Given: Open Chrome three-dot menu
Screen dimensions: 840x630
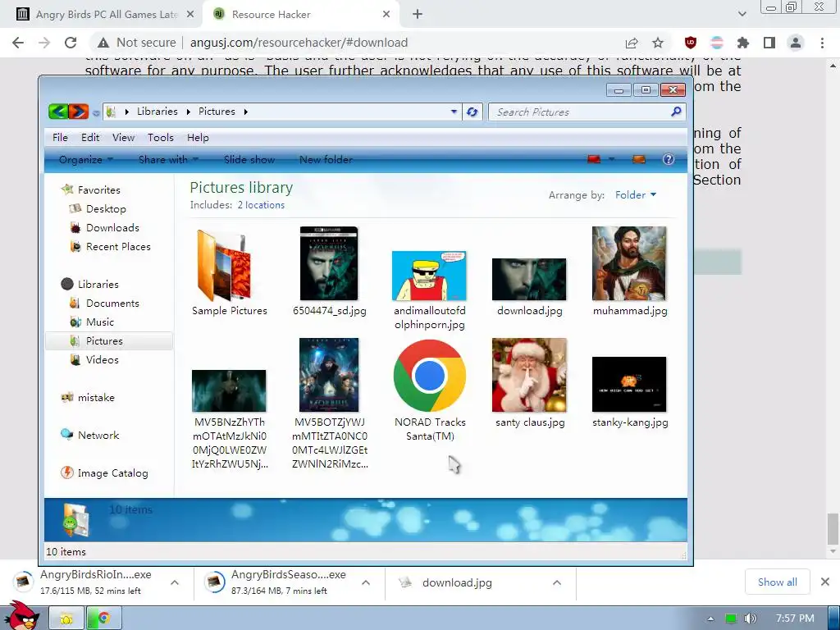Looking at the screenshot, I should coord(822,43).
